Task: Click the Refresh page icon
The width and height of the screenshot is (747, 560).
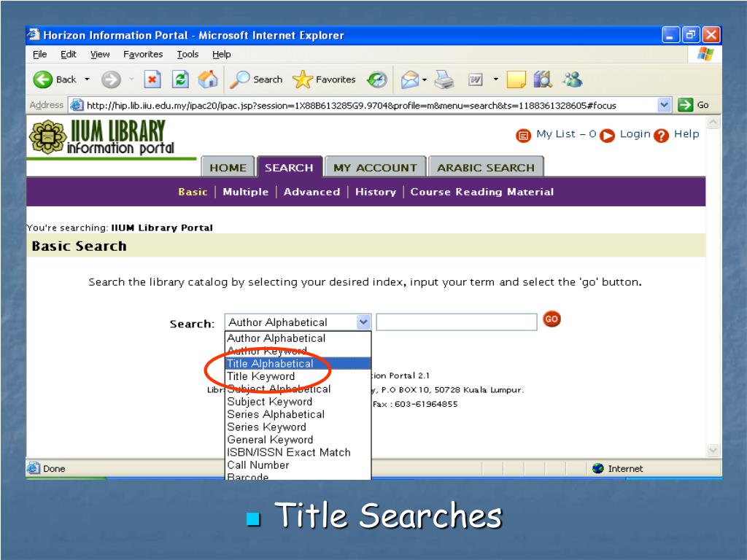Action: 180,79
